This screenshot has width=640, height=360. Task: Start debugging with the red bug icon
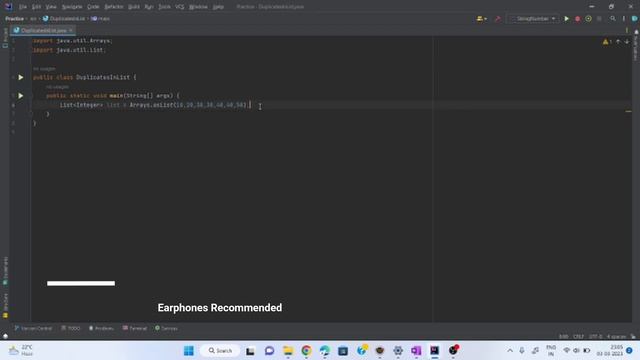pos(577,19)
